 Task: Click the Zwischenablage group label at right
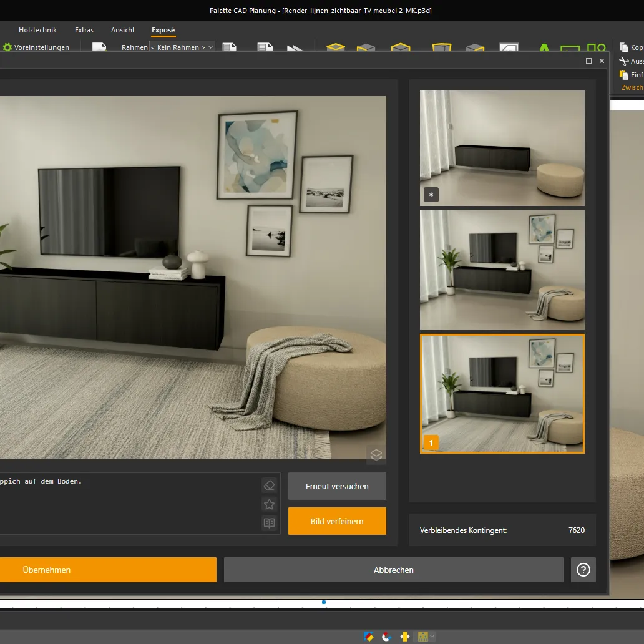pos(633,87)
